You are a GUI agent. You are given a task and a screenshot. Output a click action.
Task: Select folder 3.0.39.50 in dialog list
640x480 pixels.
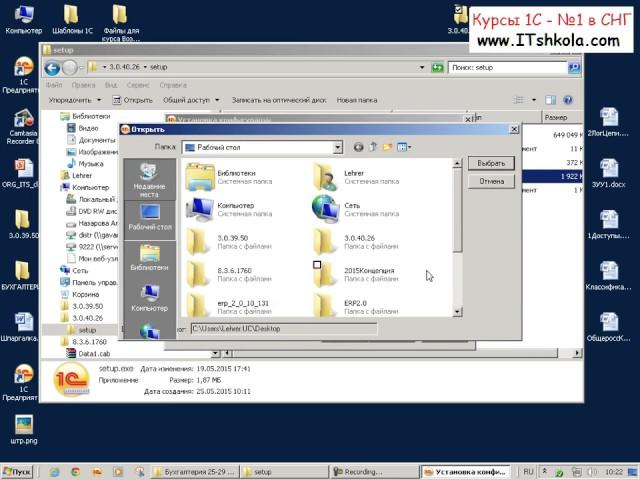229,242
